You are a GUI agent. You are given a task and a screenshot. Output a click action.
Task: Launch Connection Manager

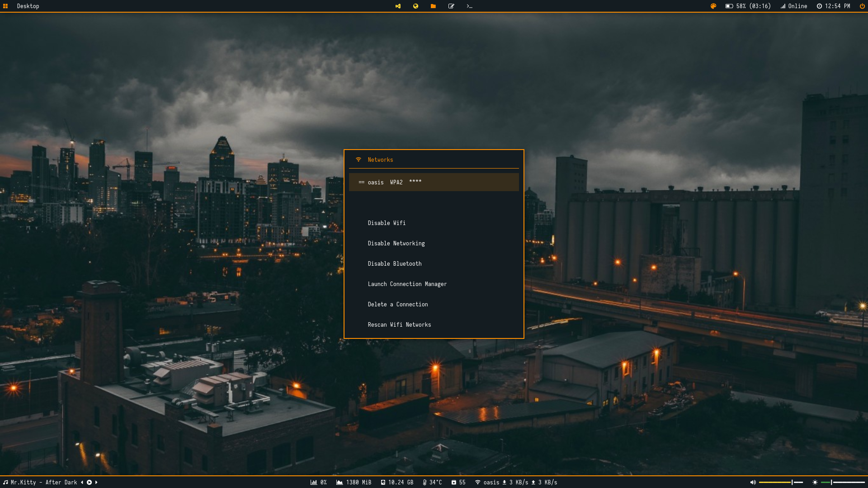coord(407,284)
